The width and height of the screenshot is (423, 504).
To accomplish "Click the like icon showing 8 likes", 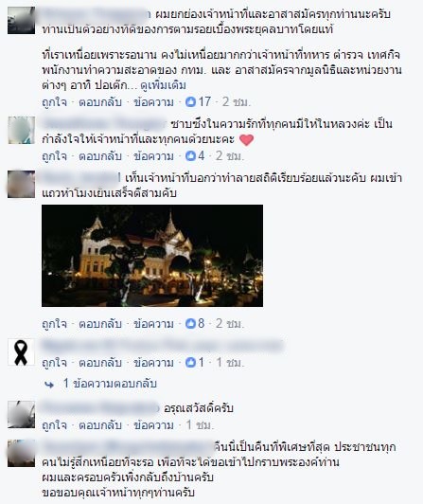I will (190, 323).
